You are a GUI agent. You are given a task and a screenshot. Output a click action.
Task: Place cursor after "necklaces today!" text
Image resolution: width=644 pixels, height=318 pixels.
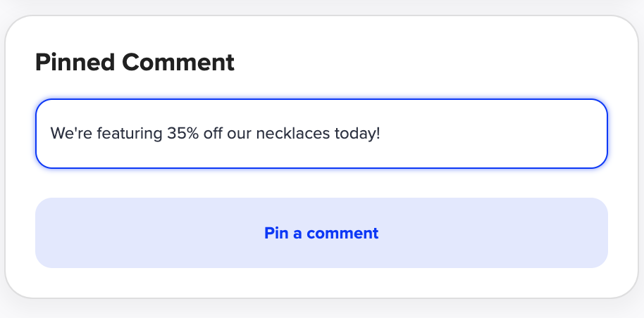point(381,133)
